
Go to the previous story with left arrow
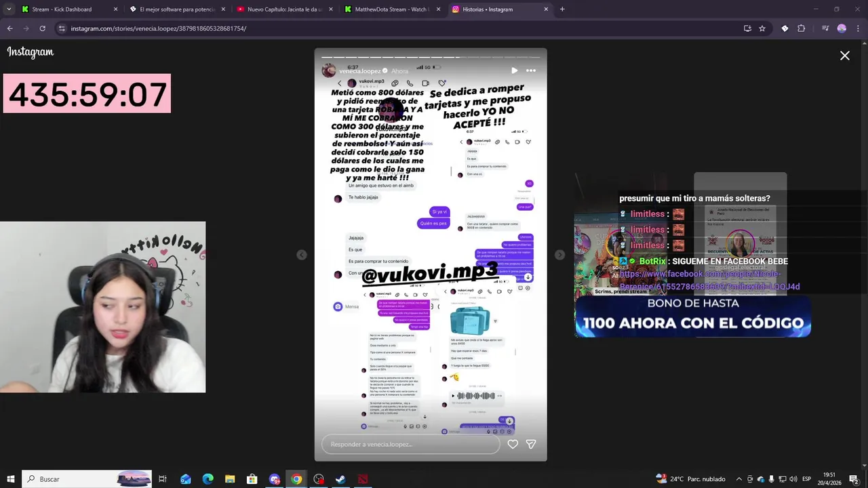point(302,255)
